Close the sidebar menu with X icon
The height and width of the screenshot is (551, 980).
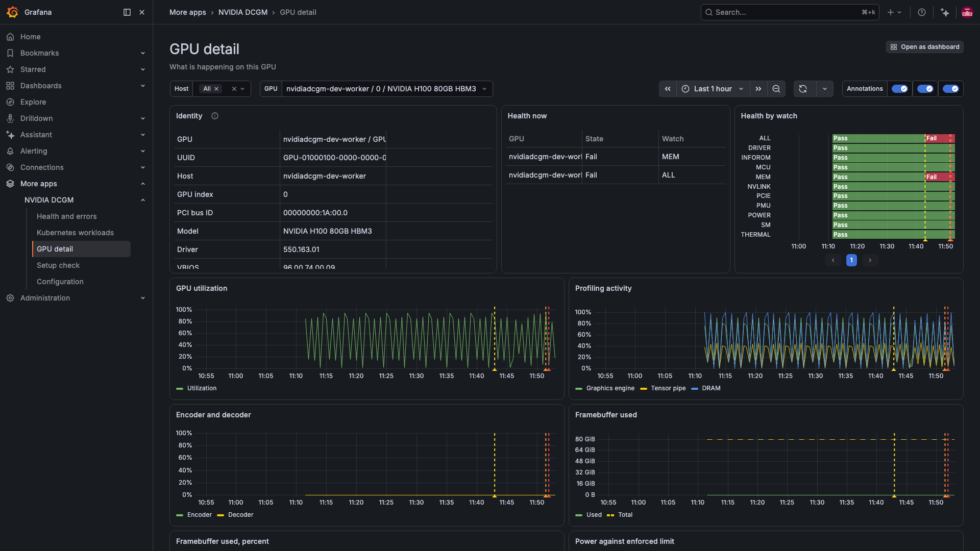[x=142, y=12]
